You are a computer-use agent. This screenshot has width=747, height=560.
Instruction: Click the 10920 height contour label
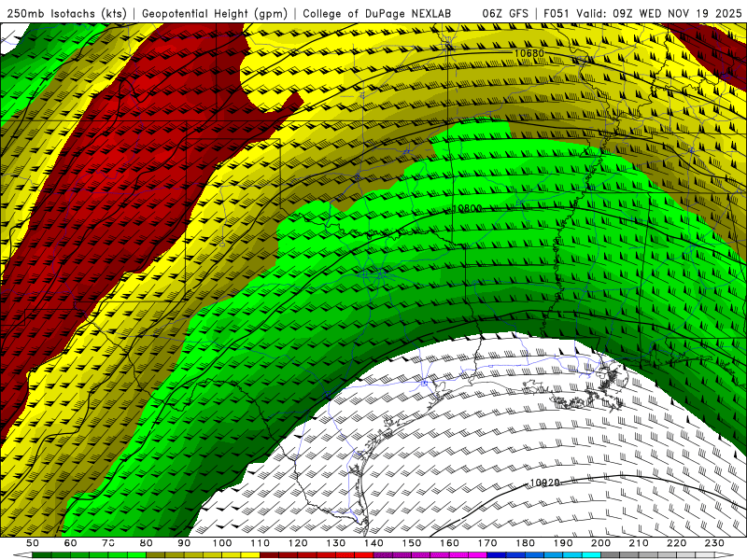click(x=544, y=483)
